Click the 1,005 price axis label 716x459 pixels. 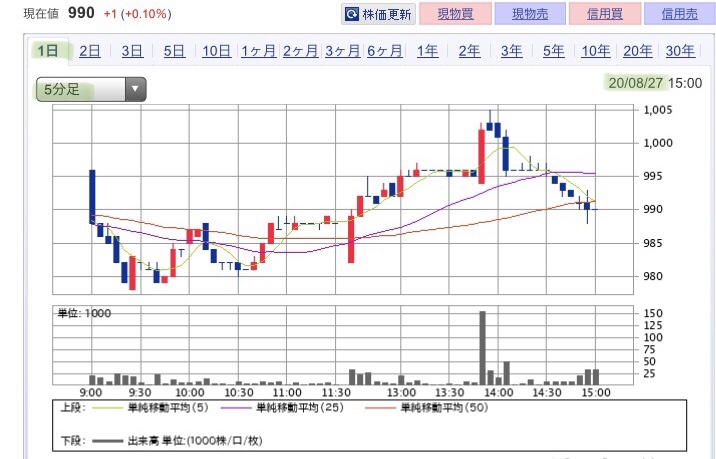(658, 110)
